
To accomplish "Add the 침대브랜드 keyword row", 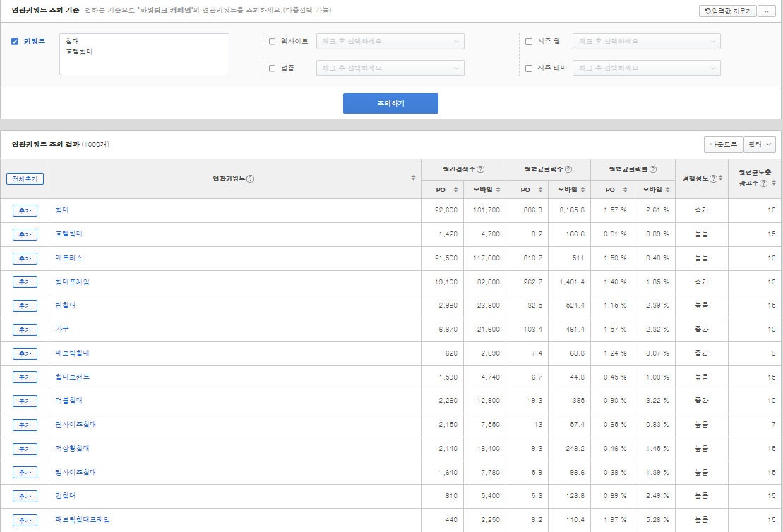I will pos(25,377).
